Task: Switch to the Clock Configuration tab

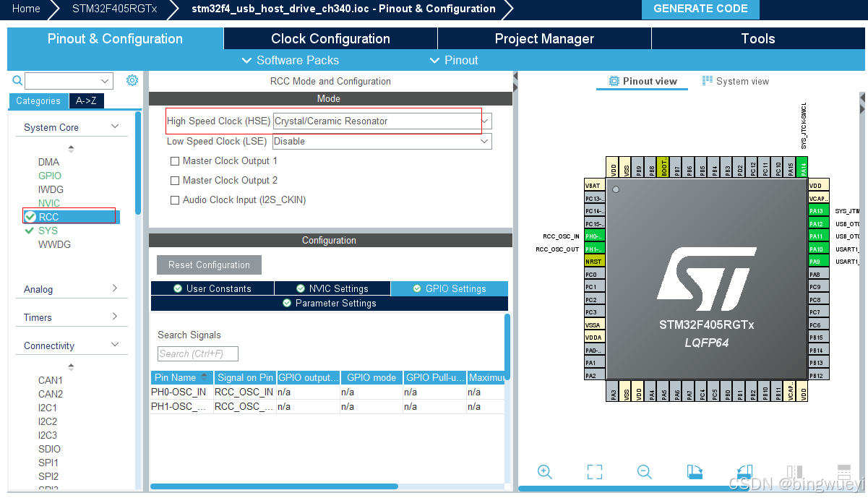Action: click(330, 39)
